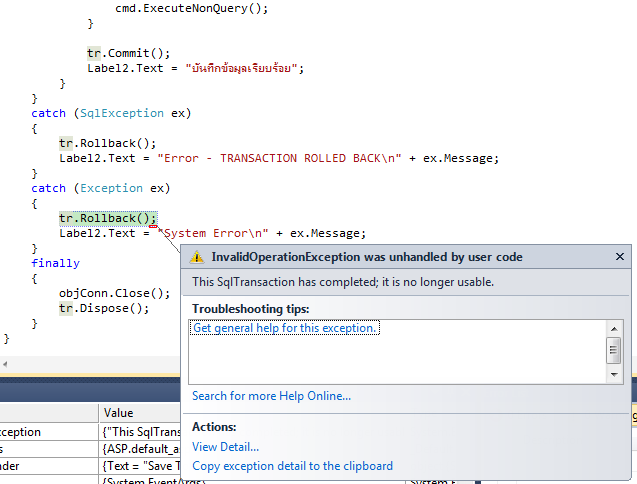Click the 'Value' column header
The height and width of the screenshot is (484, 637).
(x=139, y=413)
